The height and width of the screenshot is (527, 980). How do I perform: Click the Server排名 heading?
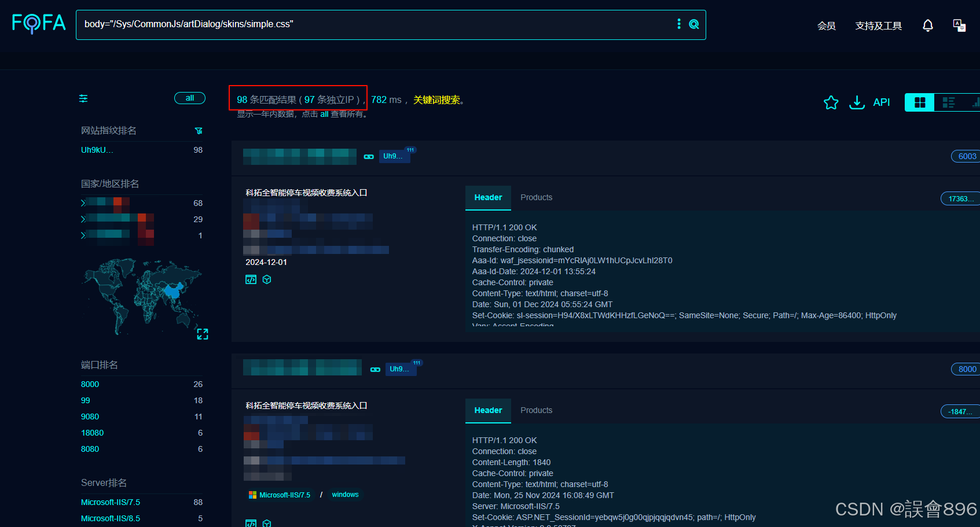(104, 482)
